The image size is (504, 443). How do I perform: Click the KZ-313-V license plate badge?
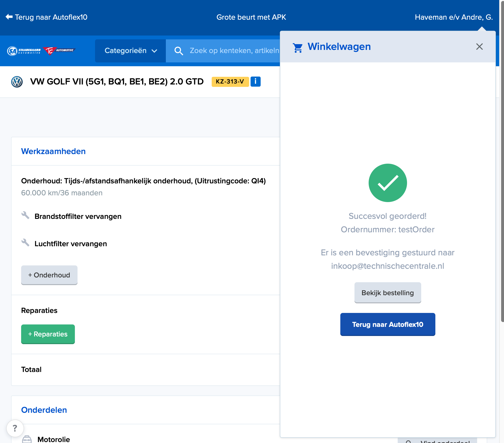tap(230, 82)
